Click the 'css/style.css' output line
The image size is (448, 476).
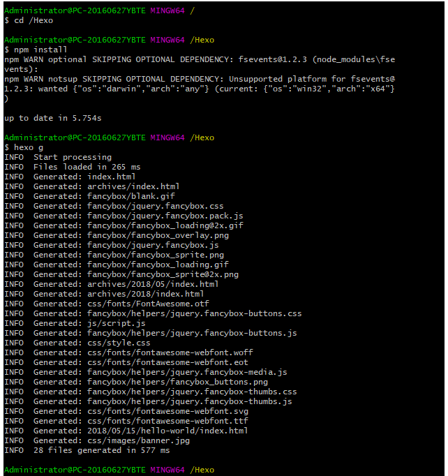point(119,343)
